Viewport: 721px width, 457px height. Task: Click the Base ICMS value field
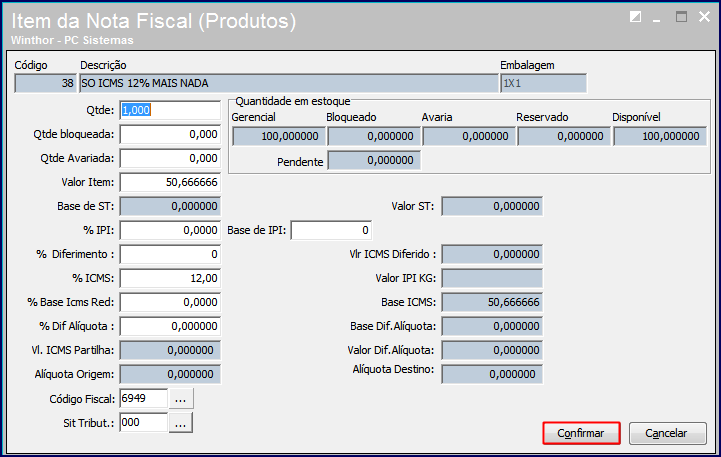(492, 302)
